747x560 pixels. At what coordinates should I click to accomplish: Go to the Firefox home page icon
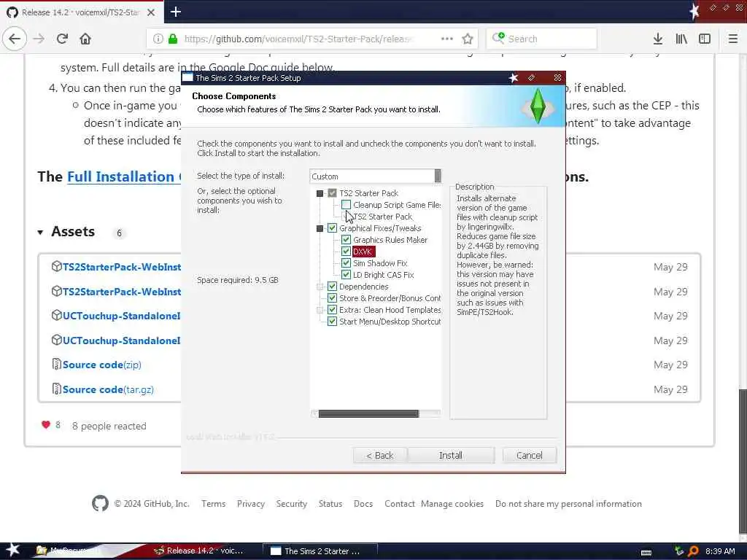85,39
